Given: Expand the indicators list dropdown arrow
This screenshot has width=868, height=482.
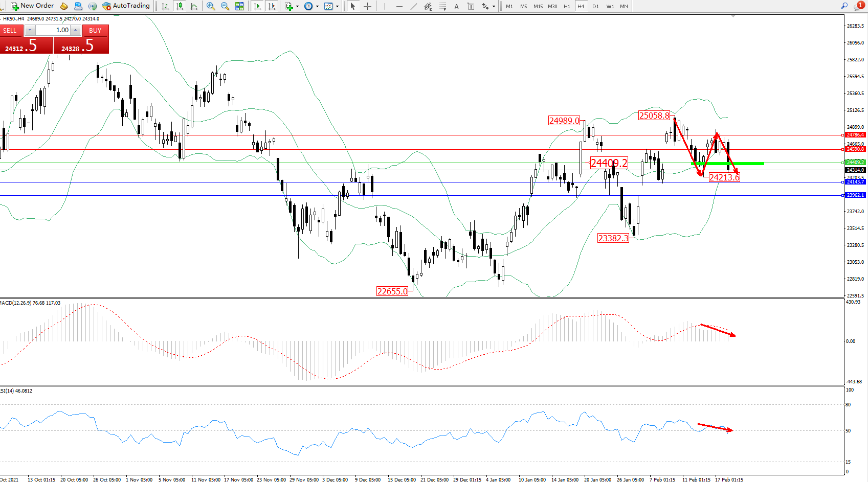Looking at the screenshot, I should coord(297,7).
